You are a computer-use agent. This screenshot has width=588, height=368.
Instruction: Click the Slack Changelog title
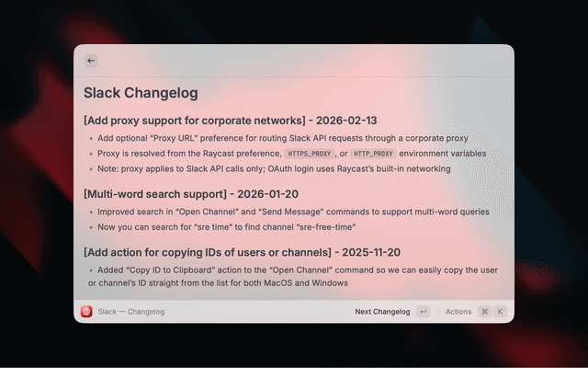141,93
